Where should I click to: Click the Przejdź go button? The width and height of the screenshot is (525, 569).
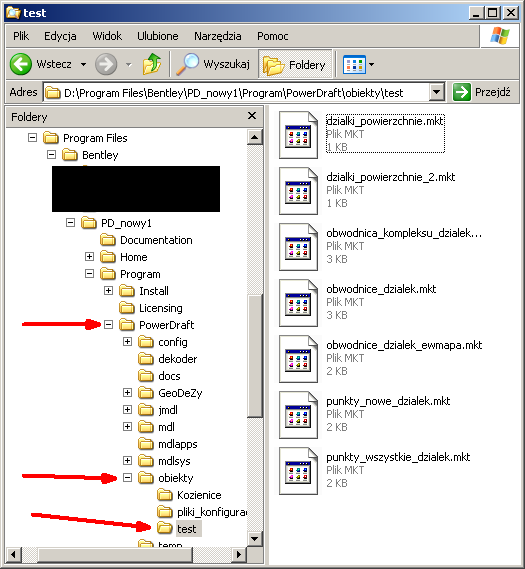point(483,92)
